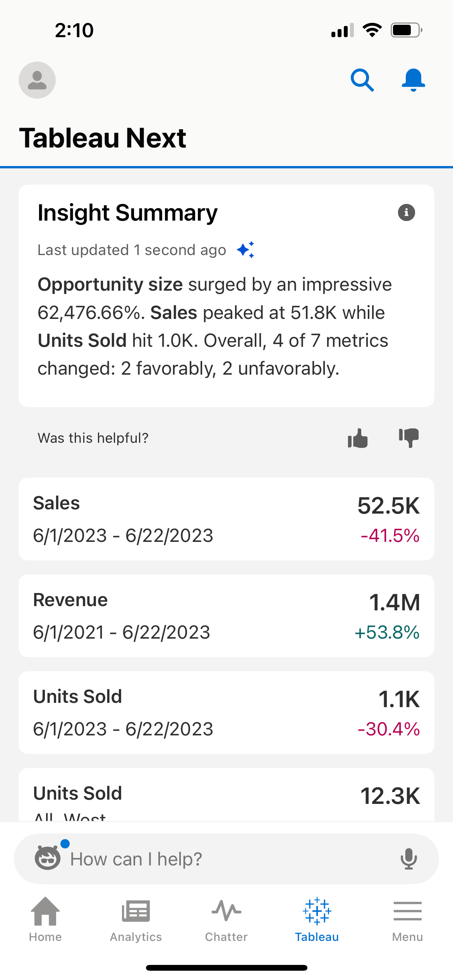Screen dimensions: 453x980
Task: Open the Chatter tab
Action: (226, 920)
